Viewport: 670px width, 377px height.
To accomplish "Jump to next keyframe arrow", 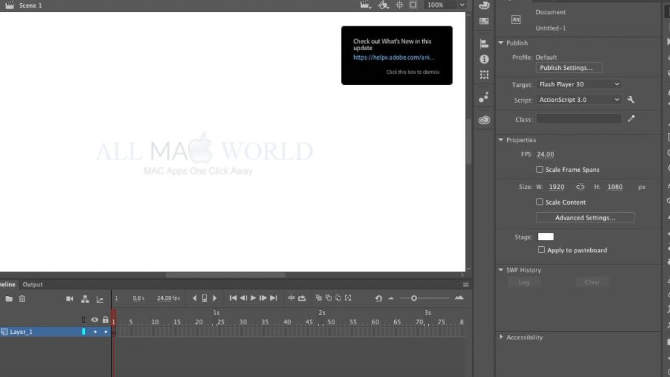I will tap(215, 298).
